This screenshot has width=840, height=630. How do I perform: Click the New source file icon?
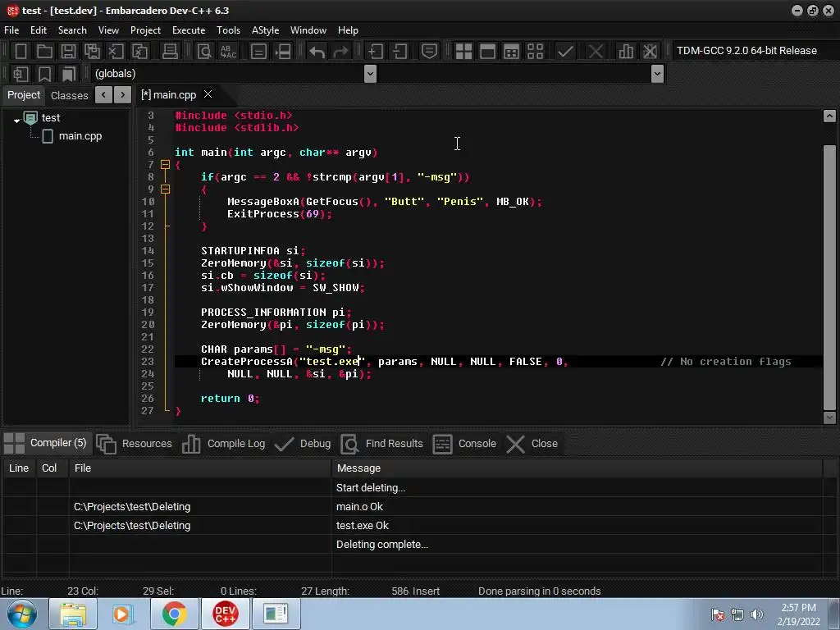click(21, 52)
